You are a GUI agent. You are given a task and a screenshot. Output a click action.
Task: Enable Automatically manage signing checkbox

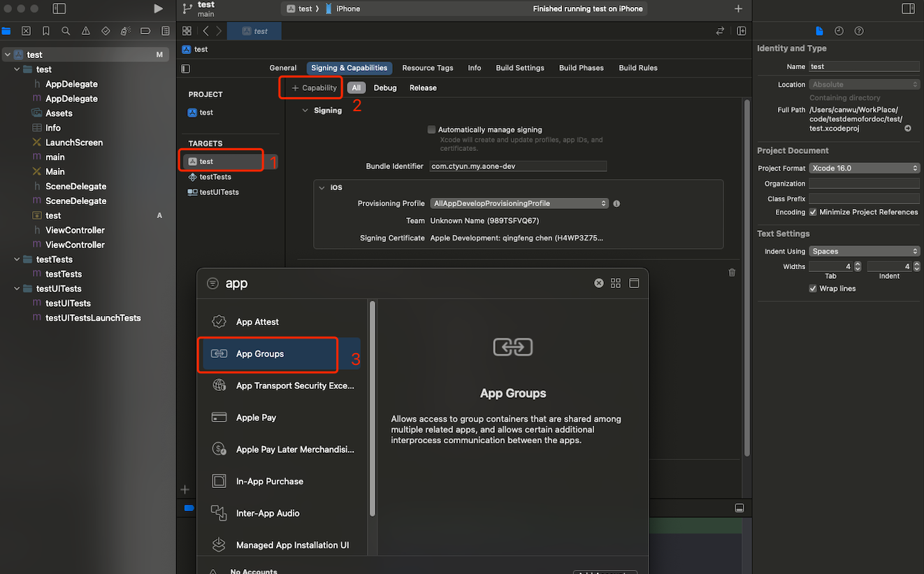click(432, 129)
